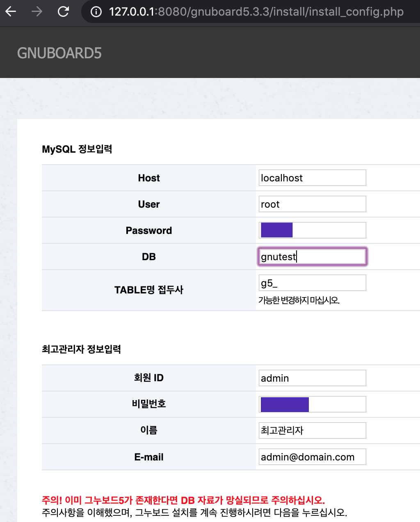Reload the page with the refresh icon
This screenshot has height=522, width=420.
63,11
